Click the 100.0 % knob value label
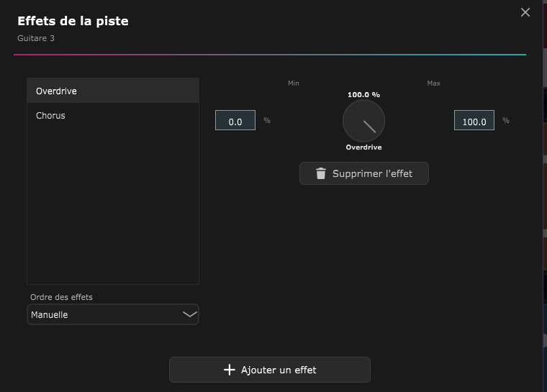 pos(363,95)
